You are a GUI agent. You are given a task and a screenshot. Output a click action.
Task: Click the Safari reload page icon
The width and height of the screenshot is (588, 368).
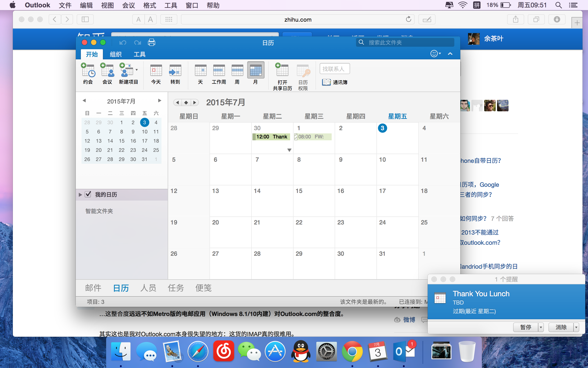408,19
